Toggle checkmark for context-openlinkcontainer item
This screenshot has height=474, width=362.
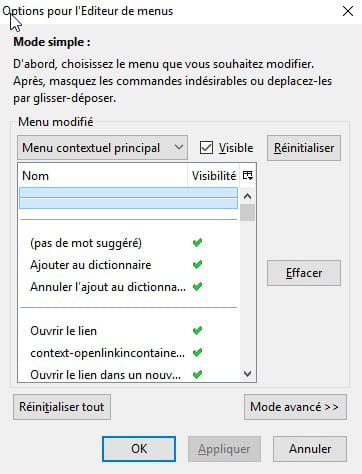point(197,353)
